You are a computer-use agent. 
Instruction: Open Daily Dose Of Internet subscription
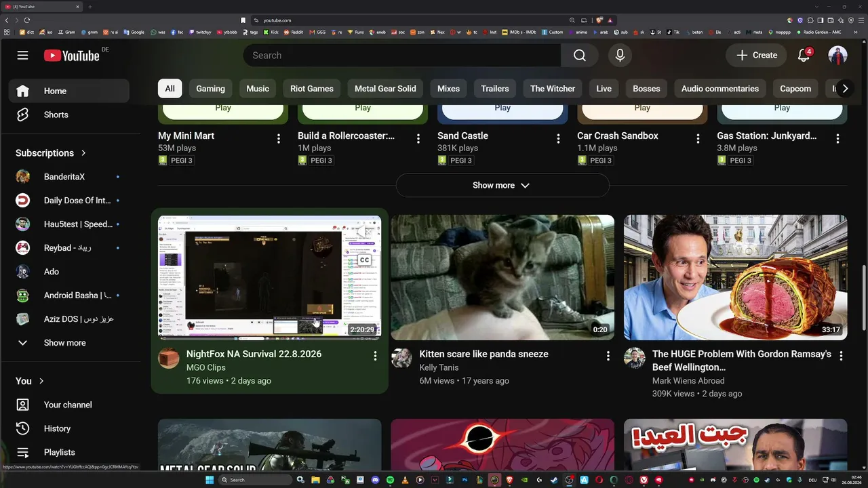[68, 201]
